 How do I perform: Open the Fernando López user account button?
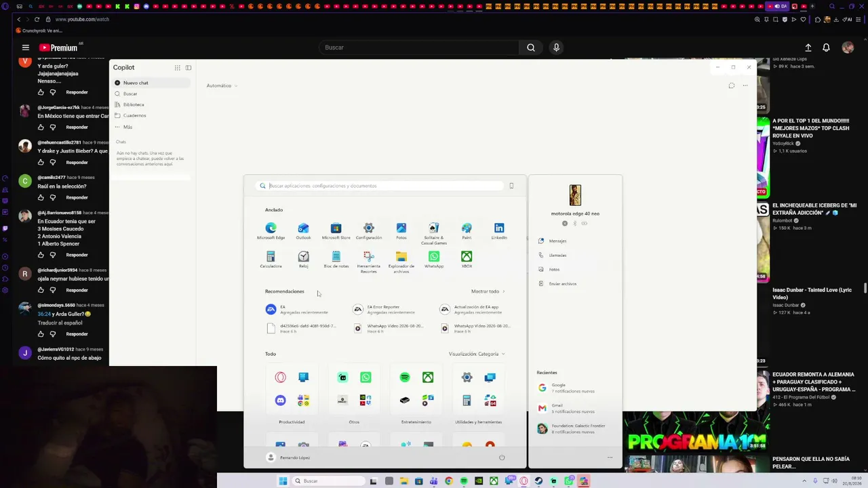point(288,457)
